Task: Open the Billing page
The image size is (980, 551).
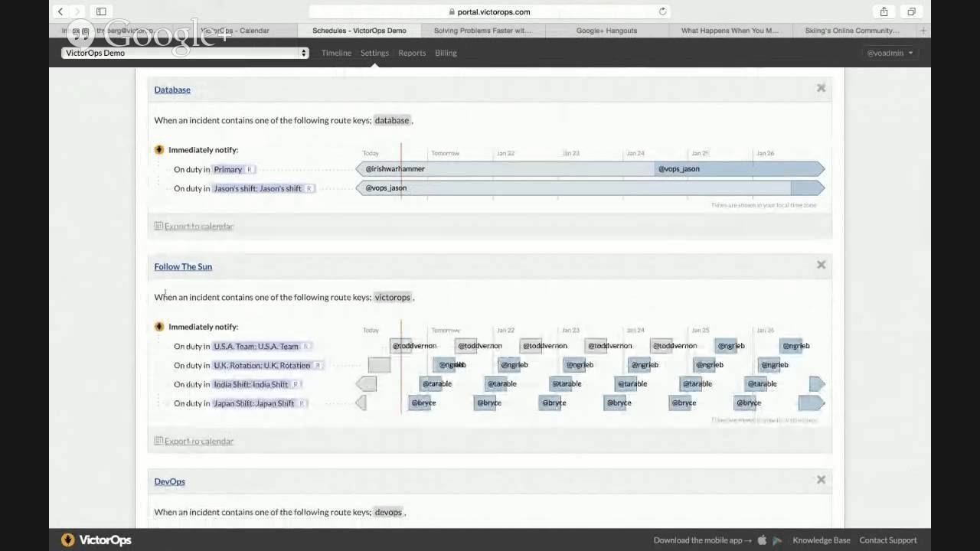Action: pos(446,53)
